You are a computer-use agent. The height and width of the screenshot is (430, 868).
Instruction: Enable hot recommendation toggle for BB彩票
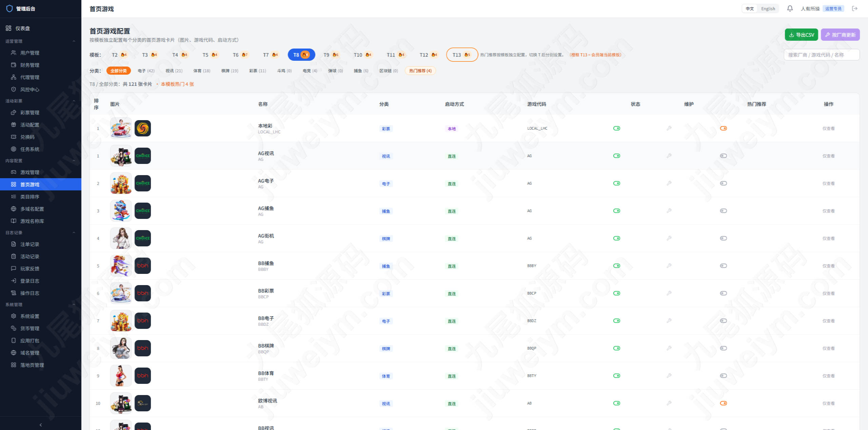pyautogui.click(x=724, y=293)
